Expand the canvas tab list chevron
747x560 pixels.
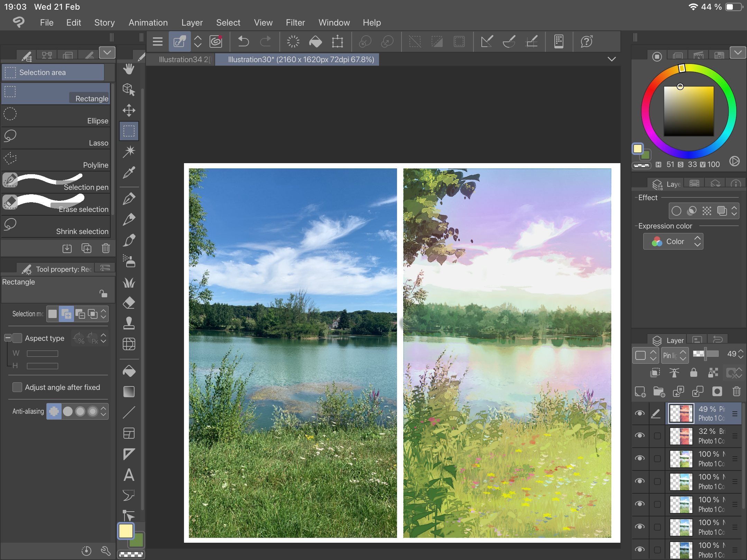[x=611, y=59]
